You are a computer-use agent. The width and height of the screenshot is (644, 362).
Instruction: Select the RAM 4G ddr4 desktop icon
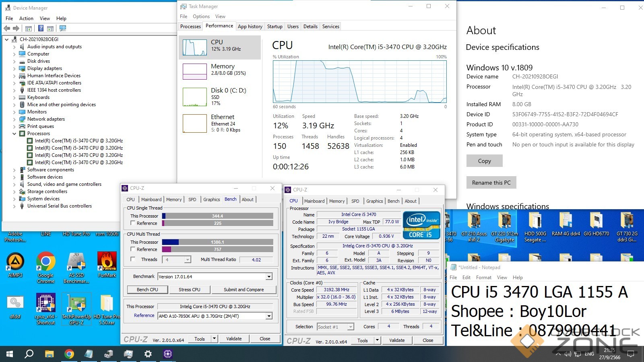point(566,224)
